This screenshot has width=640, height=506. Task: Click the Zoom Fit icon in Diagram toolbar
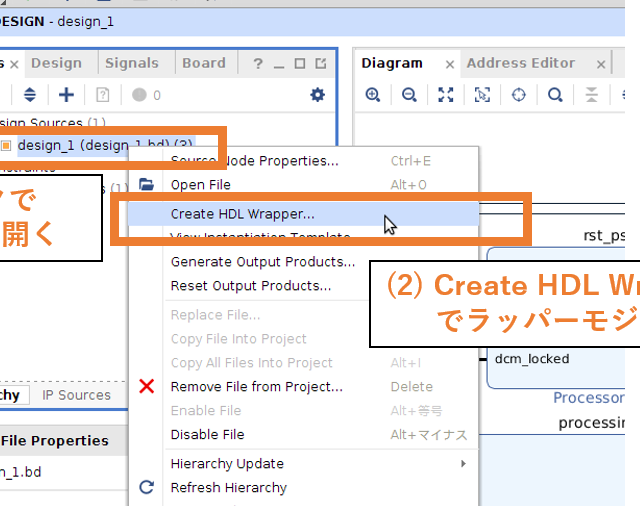[x=446, y=95]
